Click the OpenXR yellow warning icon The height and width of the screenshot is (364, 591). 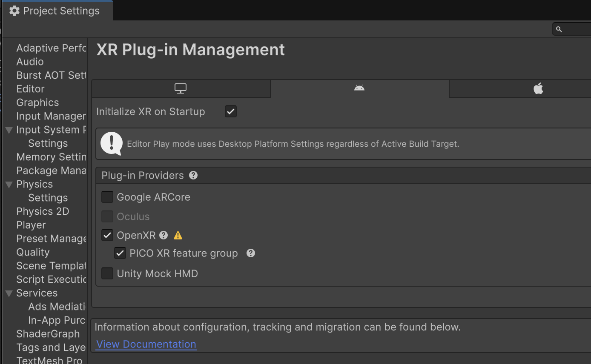178,235
